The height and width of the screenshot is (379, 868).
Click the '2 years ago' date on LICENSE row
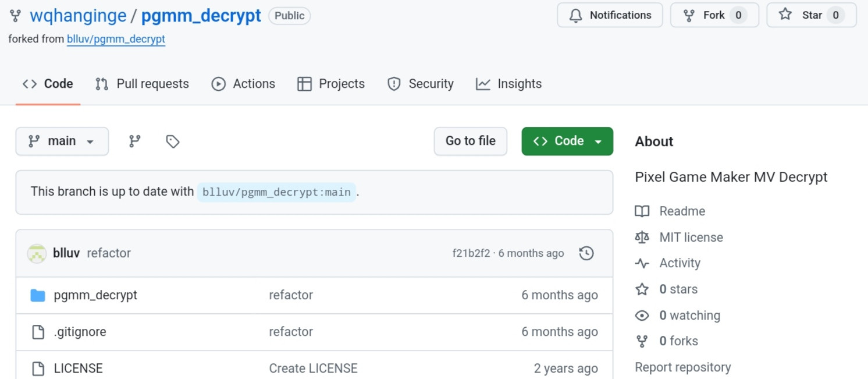click(566, 369)
